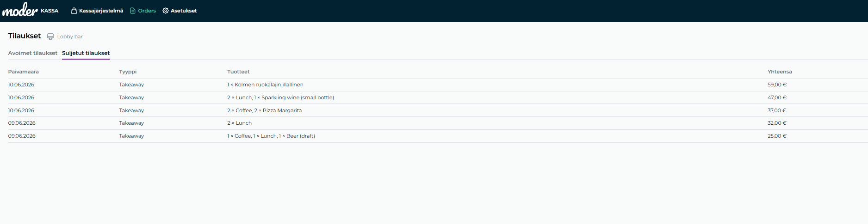Screen dimensions: 868x224
Task: Click the 47,00 € total
Action: click(x=777, y=97)
